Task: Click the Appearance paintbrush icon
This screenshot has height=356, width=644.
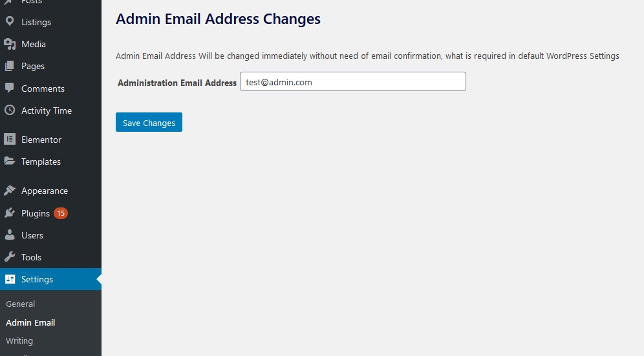Action: pos(10,191)
